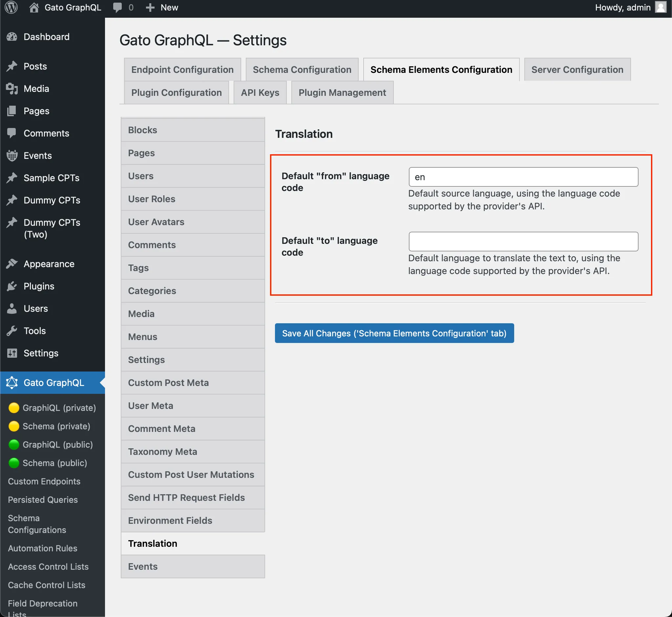Open Custom Endpoints submenu link
Screen dimensions: 672x617
point(44,481)
